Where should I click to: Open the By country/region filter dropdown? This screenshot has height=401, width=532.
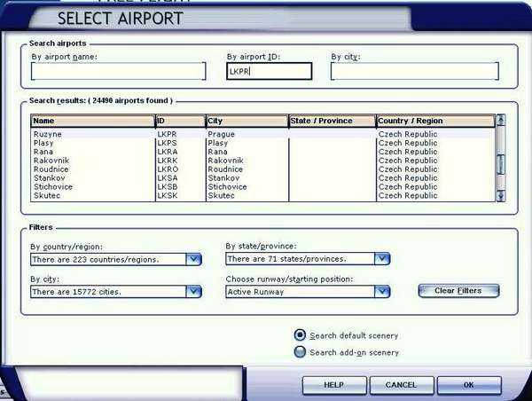point(193,259)
